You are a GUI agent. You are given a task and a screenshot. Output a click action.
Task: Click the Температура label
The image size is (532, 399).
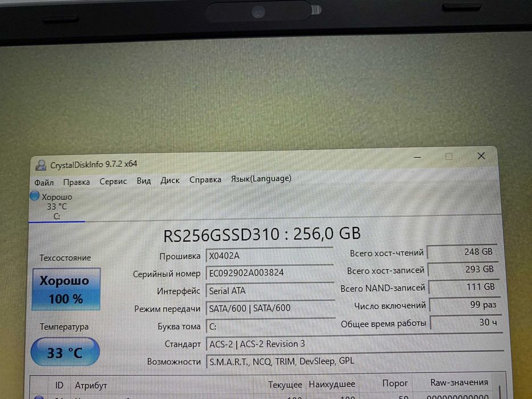64,327
